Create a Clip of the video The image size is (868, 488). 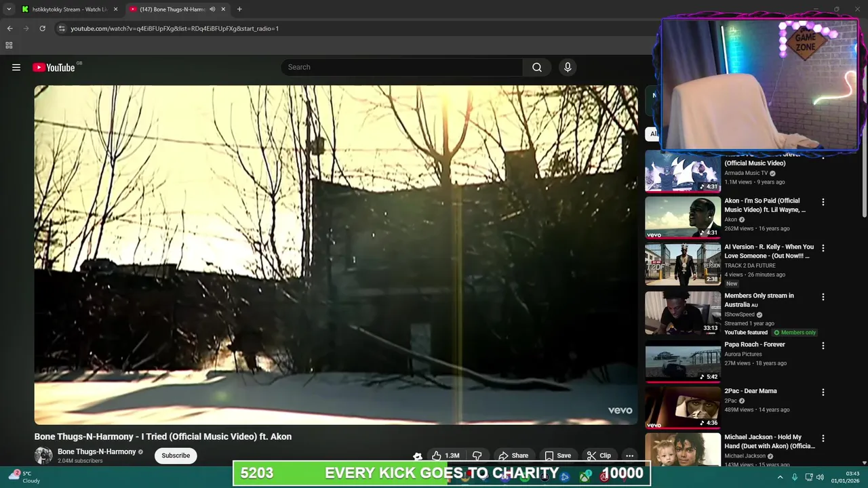599,455
